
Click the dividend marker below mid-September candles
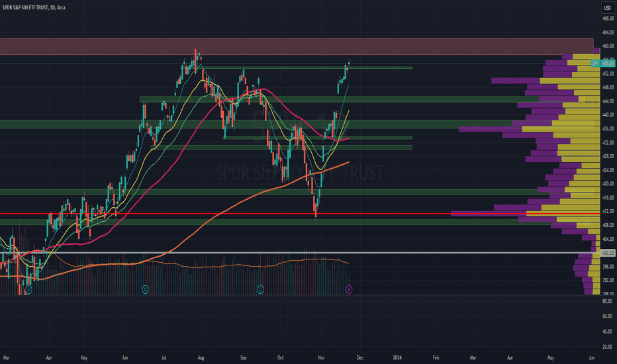coord(260,290)
